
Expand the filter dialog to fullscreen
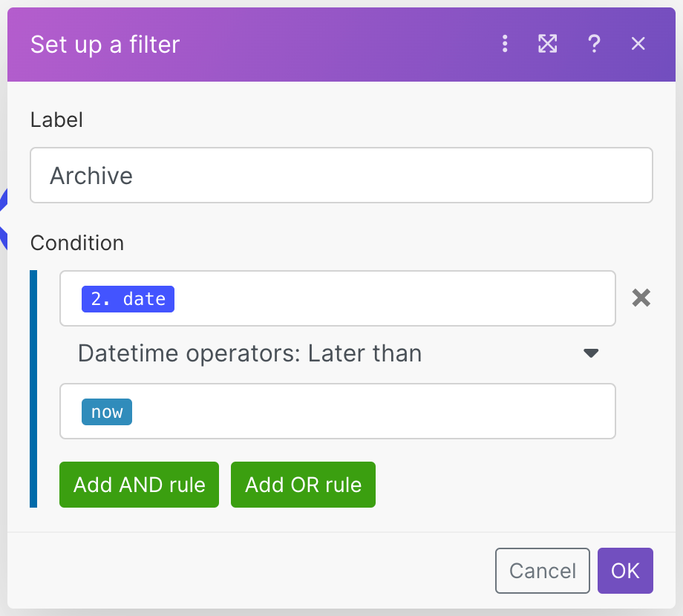click(547, 45)
